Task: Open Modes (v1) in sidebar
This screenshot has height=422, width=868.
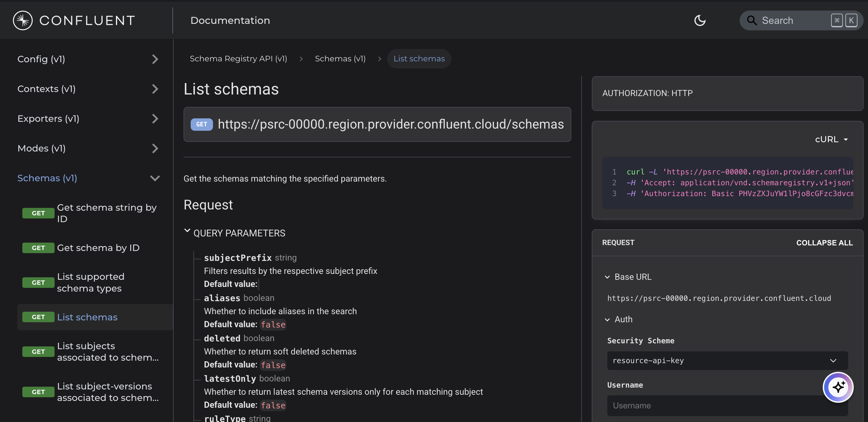Action: tap(42, 148)
